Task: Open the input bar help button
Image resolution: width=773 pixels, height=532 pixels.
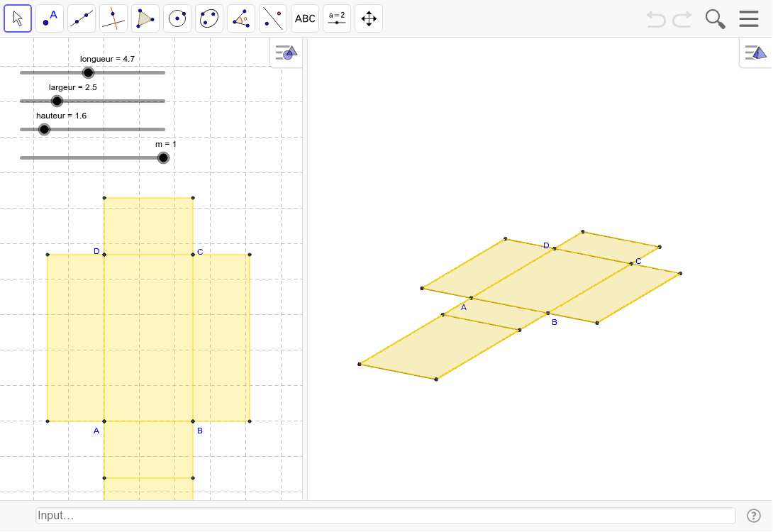Action: tap(754, 516)
